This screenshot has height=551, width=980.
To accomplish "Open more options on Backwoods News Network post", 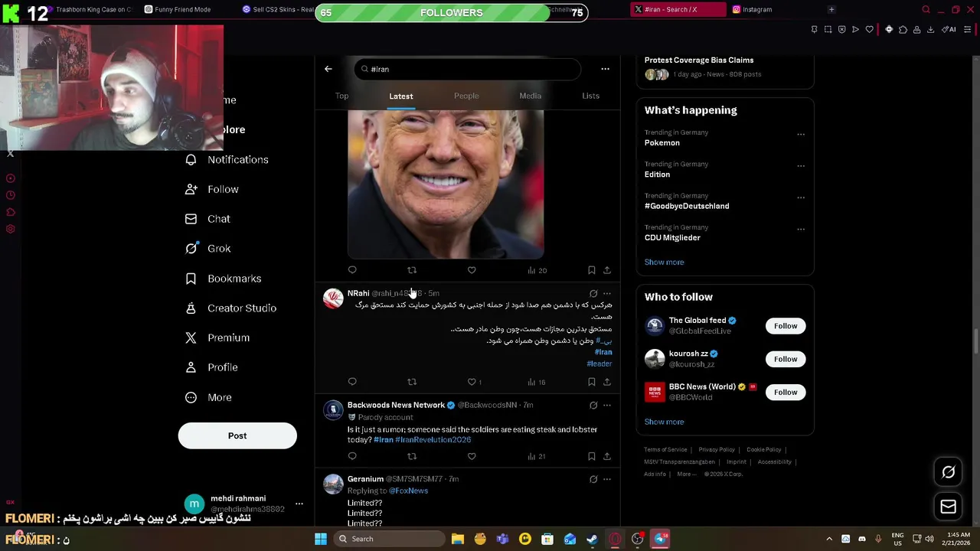I will 607,405.
